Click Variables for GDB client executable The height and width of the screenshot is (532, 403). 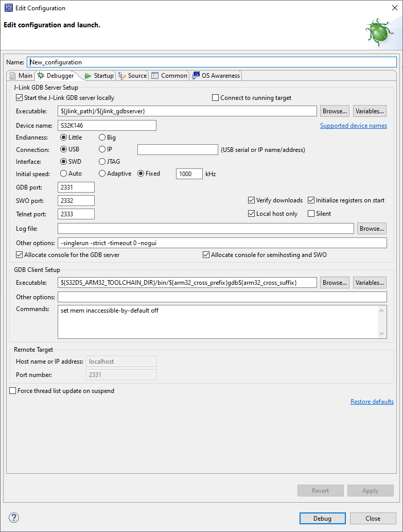[370, 283]
